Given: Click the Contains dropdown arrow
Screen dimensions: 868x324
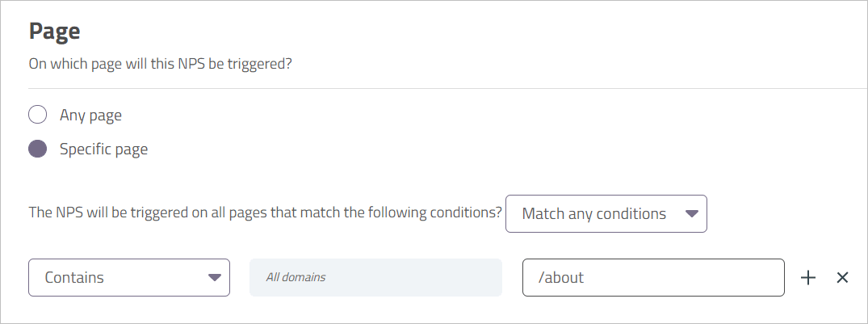Looking at the screenshot, I should 214,278.
